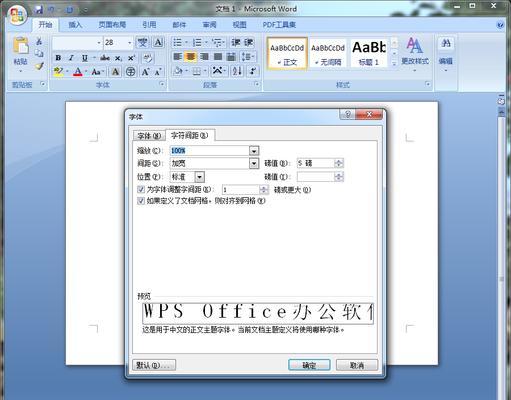Viewport: 511px width, 400px height.
Task: Click the Shrink Font button
Action: (x=158, y=72)
